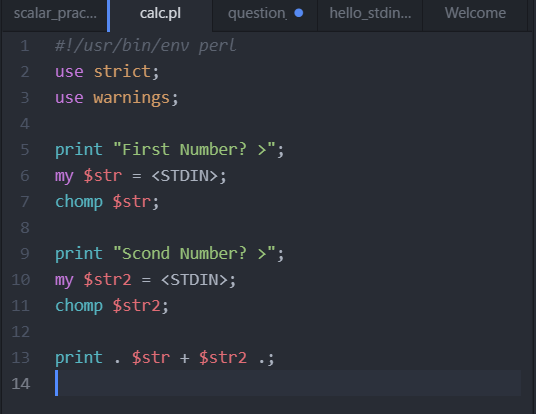This screenshot has height=414, width=536.
Task: Click the $str2 variable on line 10
Action: coord(107,280)
